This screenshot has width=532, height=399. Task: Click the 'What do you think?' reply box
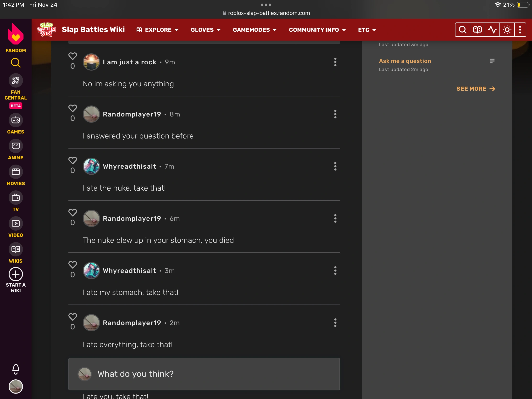(204, 374)
